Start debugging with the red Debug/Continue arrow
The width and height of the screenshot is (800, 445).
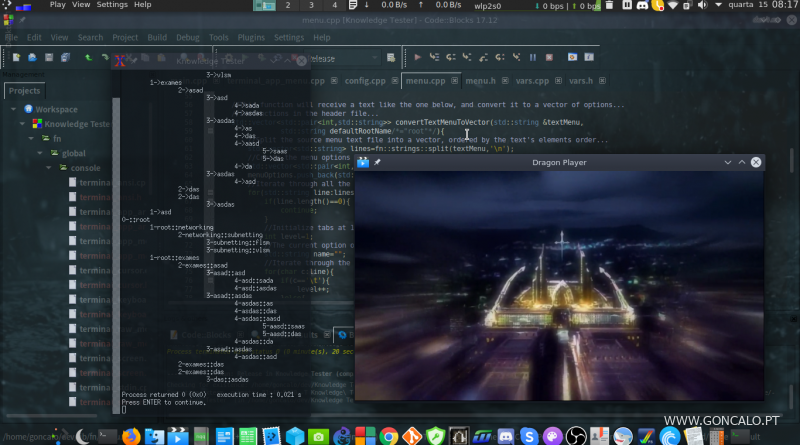[417, 57]
